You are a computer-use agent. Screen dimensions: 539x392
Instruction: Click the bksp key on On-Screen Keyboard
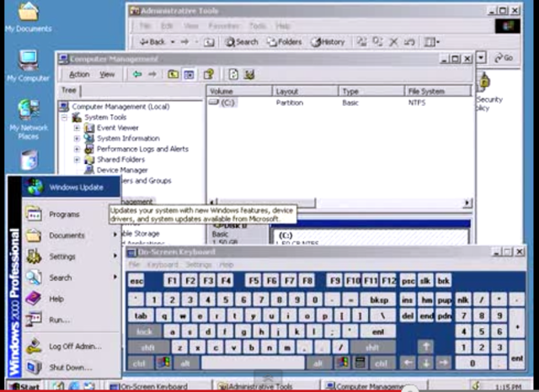(x=379, y=300)
